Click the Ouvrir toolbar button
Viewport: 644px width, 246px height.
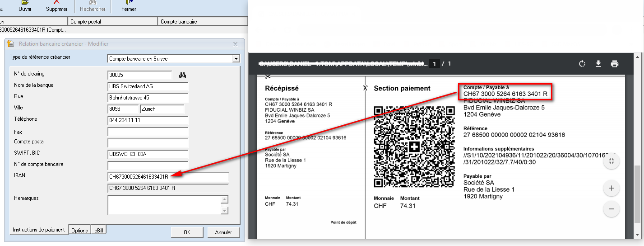(x=25, y=6)
